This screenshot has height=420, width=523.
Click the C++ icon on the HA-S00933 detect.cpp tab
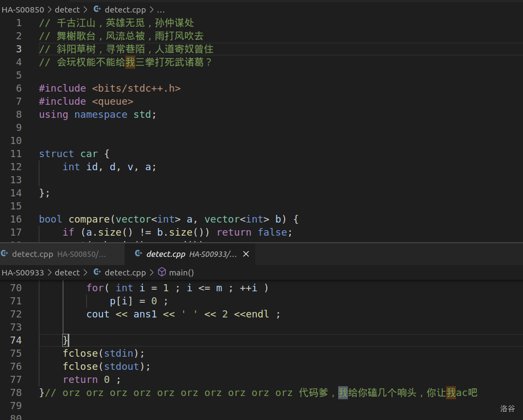[139, 254]
